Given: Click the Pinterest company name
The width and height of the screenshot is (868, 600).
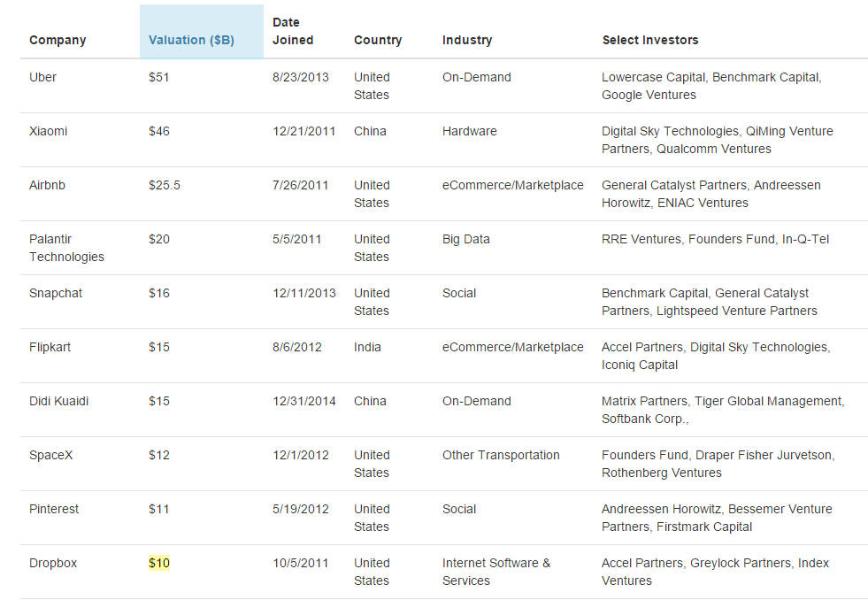Looking at the screenshot, I should point(54,509).
